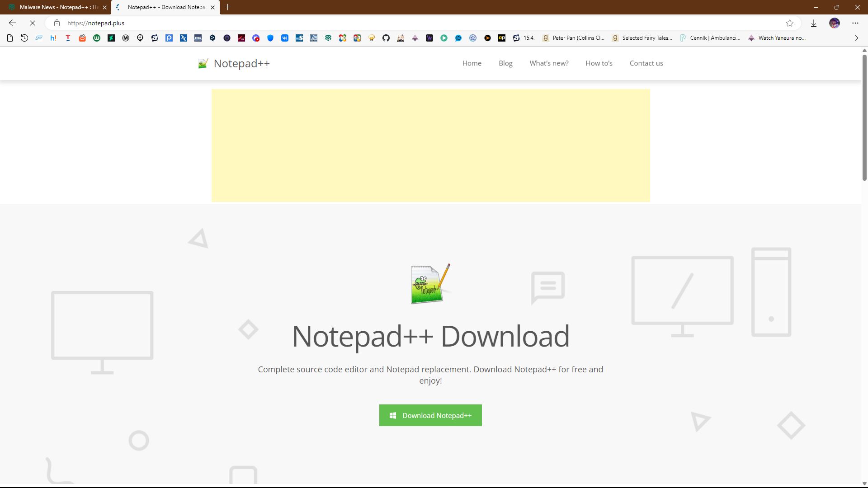Open the dark purple W bookmark

[x=429, y=38]
